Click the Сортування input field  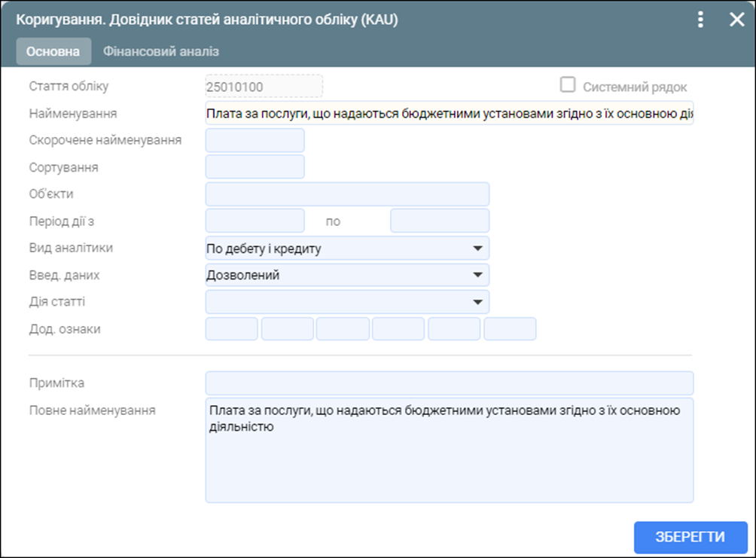[255, 167]
